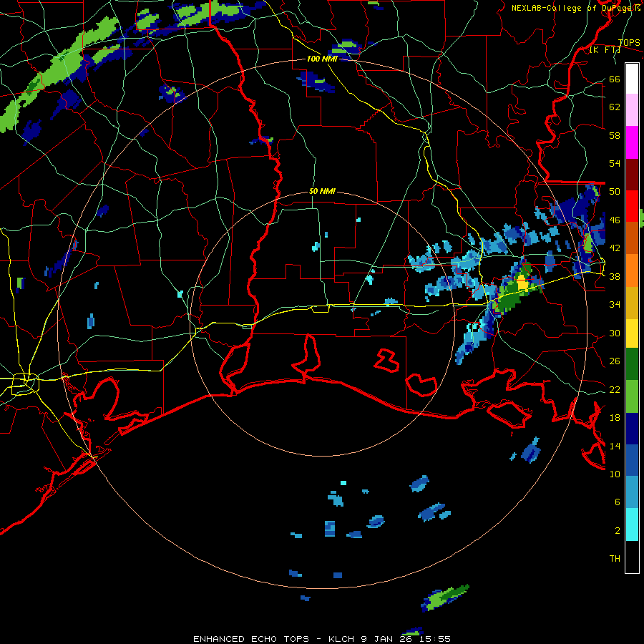Click the 14 value on the scale
644x644 pixels.
(x=615, y=446)
